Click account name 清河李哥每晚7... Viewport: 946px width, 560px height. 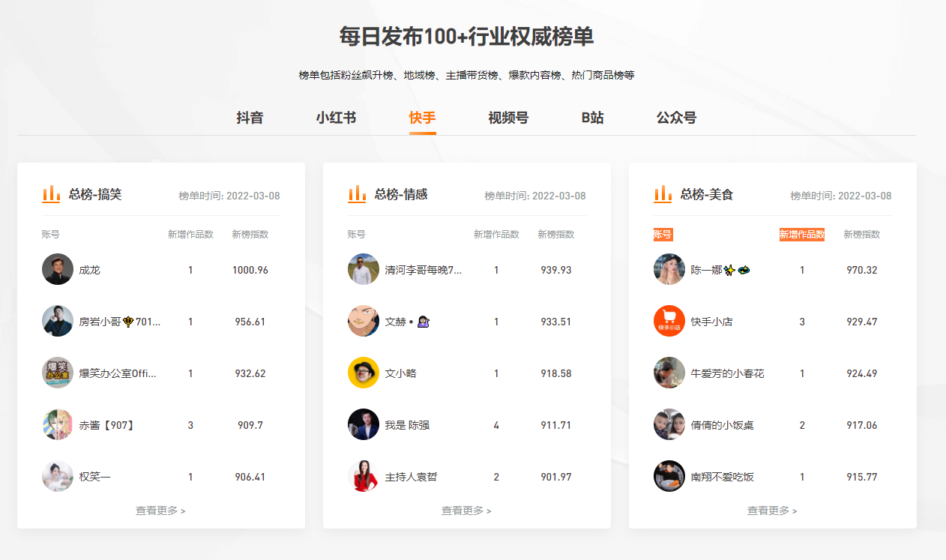(x=424, y=270)
